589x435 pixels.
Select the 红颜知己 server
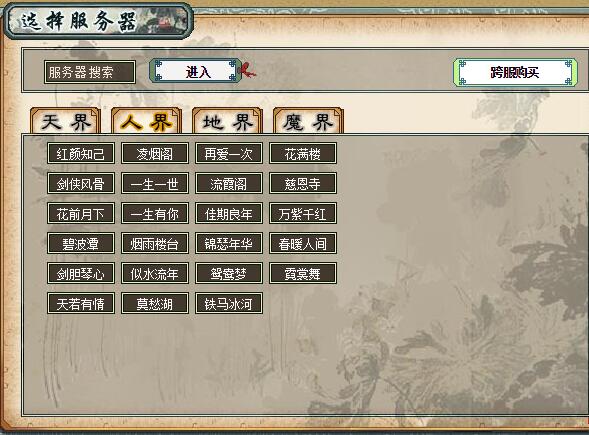[81, 154]
